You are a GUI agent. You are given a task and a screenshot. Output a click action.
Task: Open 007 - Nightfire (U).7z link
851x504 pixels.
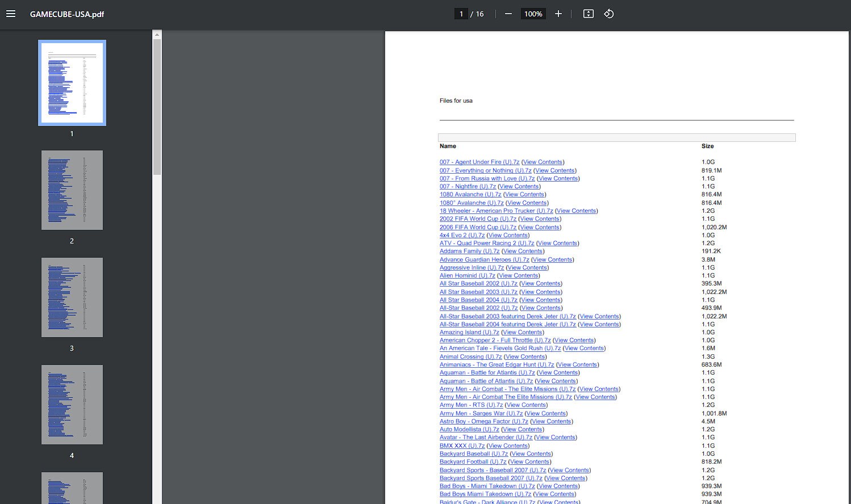point(468,186)
